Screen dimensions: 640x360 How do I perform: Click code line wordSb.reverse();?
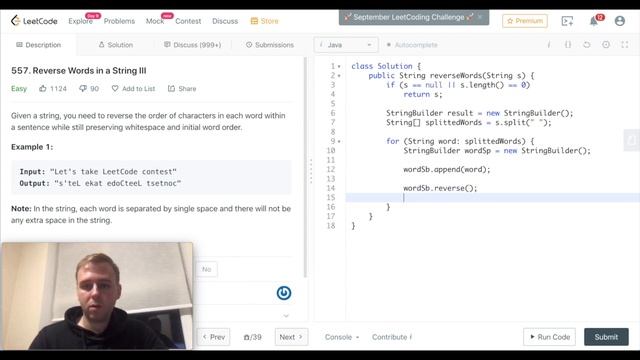coord(440,188)
